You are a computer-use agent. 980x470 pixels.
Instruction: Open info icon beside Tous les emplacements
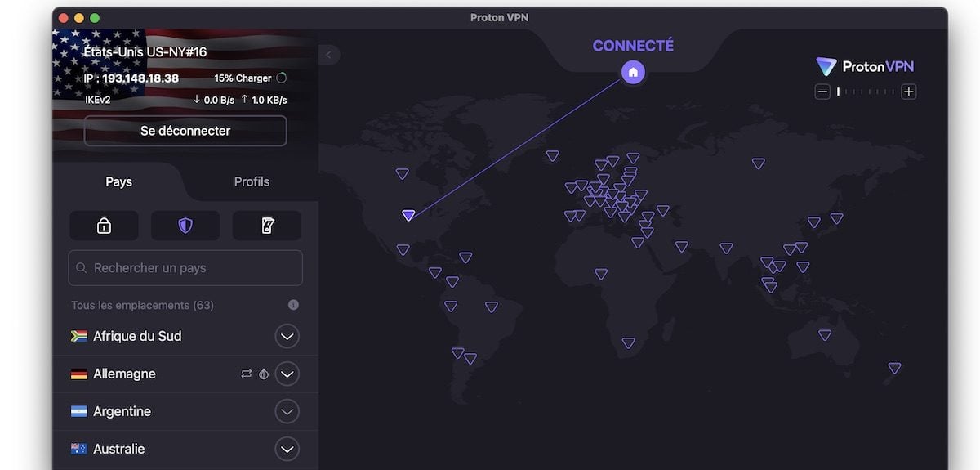(293, 305)
